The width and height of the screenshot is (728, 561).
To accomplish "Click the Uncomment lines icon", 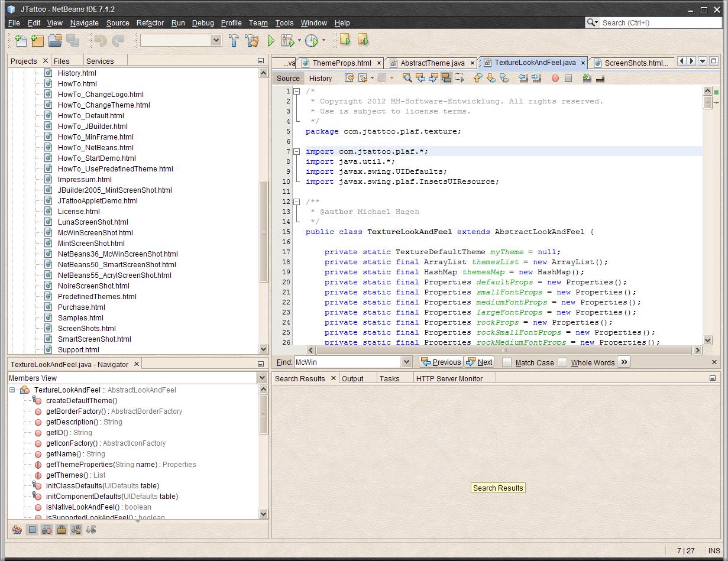I will coord(600,78).
